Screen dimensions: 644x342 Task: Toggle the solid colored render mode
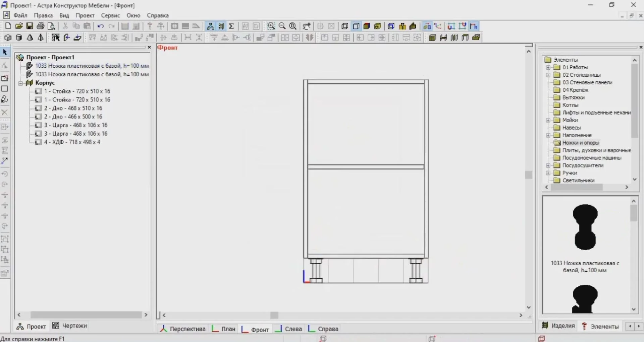[x=367, y=26]
